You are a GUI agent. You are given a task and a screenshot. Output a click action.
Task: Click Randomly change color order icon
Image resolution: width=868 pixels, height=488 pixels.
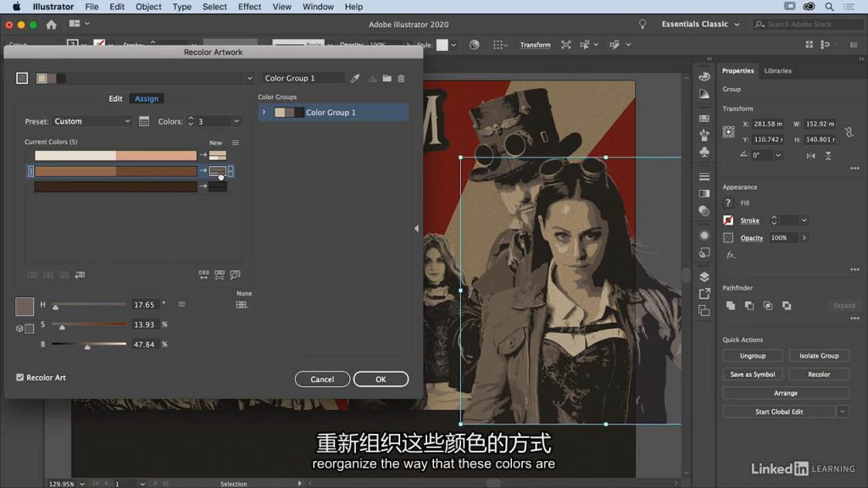[x=203, y=274]
